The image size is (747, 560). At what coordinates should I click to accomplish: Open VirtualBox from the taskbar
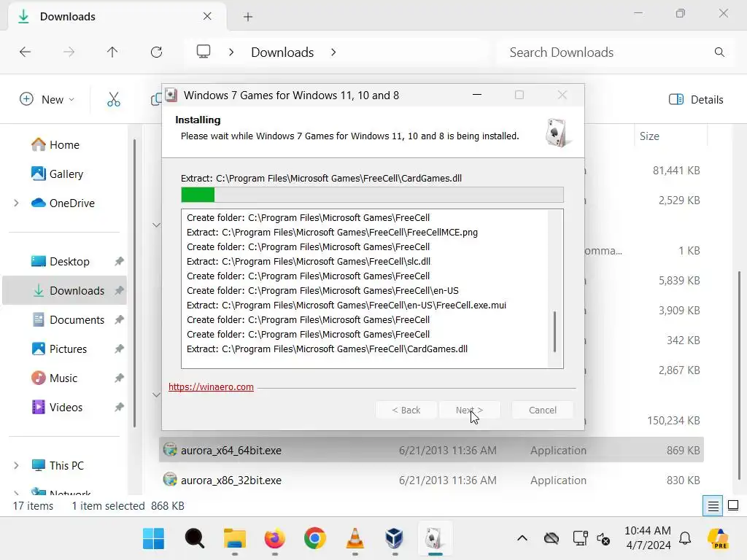tap(395, 539)
